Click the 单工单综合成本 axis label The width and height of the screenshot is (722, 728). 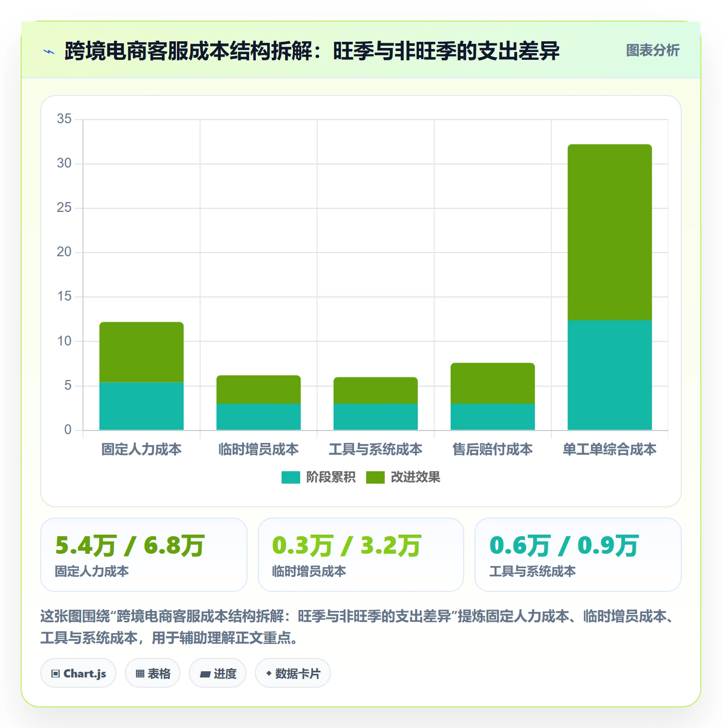(x=610, y=450)
